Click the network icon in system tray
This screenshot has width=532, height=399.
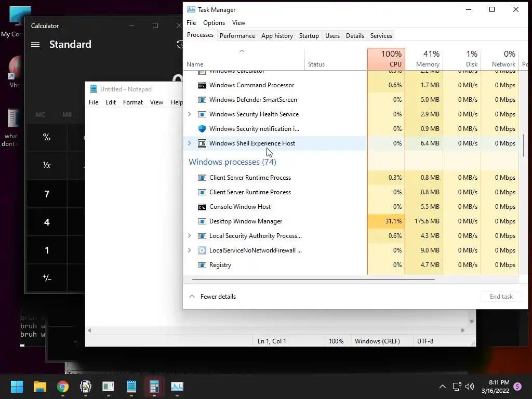(x=457, y=387)
